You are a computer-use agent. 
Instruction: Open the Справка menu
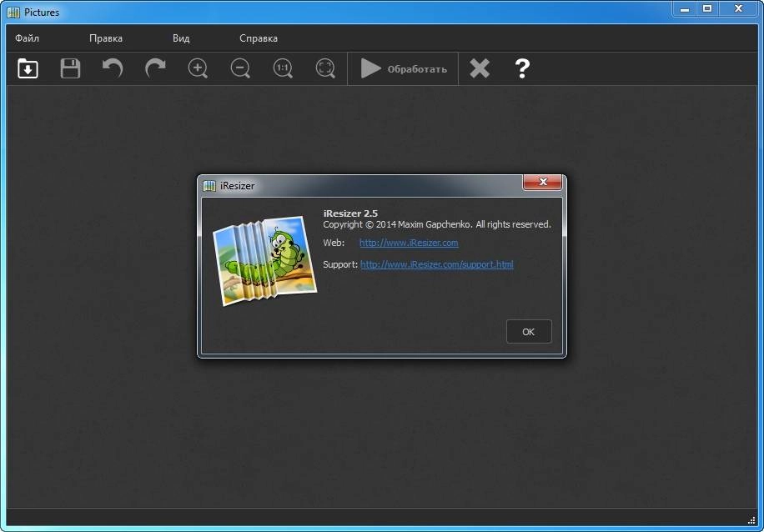(x=259, y=38)
